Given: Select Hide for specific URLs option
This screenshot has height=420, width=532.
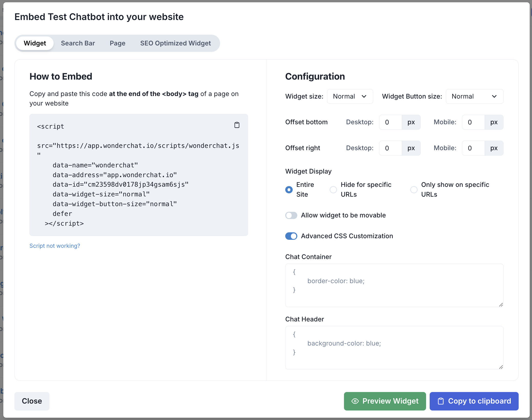Looking at the screenshot, I should click(333, 189).
